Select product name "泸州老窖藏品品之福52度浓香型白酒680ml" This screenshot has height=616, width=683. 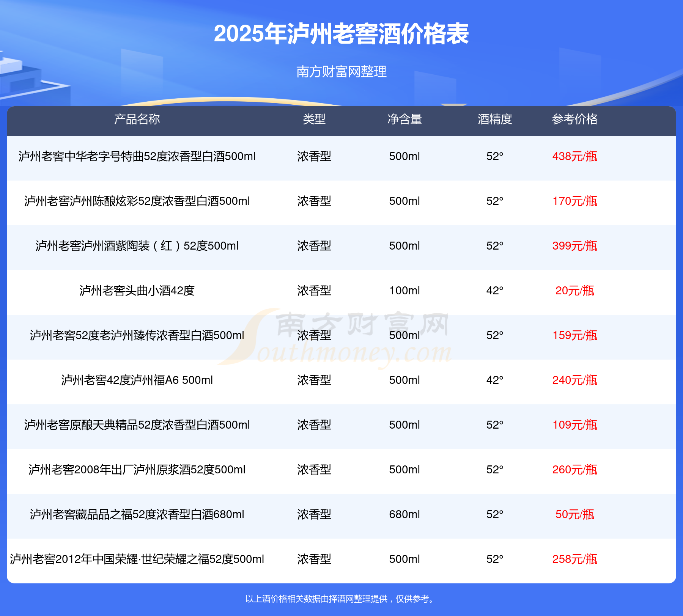tap(137, 514)
